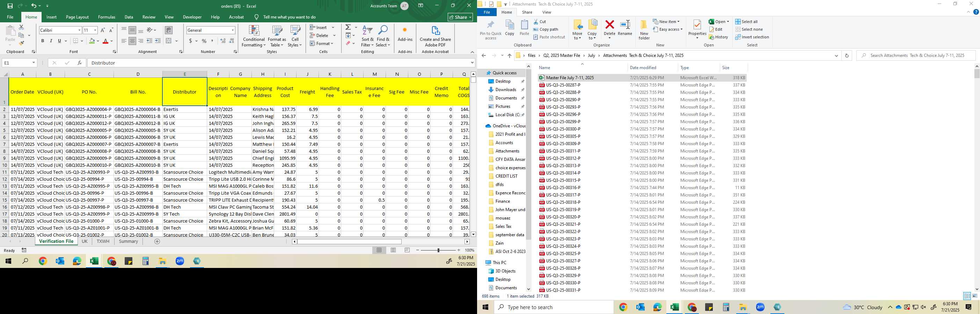Open the General number format dropdown

pyautogui.click(x=233, y=30)
